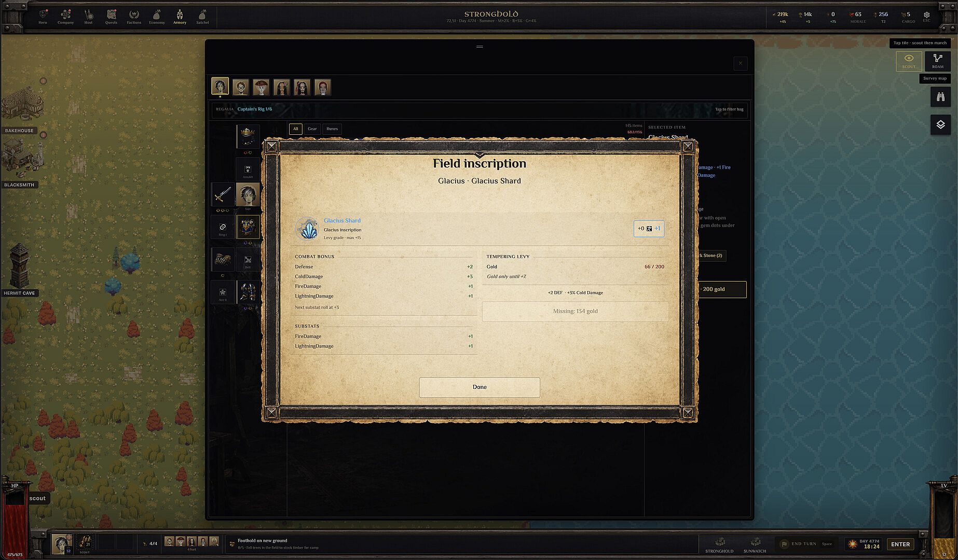Select the chest armor equipment slot
This screenshot has width=958, height=560.
pos(248,228)
